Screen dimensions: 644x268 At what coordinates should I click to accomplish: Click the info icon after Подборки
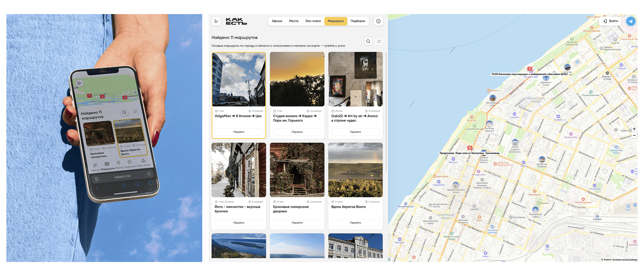[x=378, y=21]
